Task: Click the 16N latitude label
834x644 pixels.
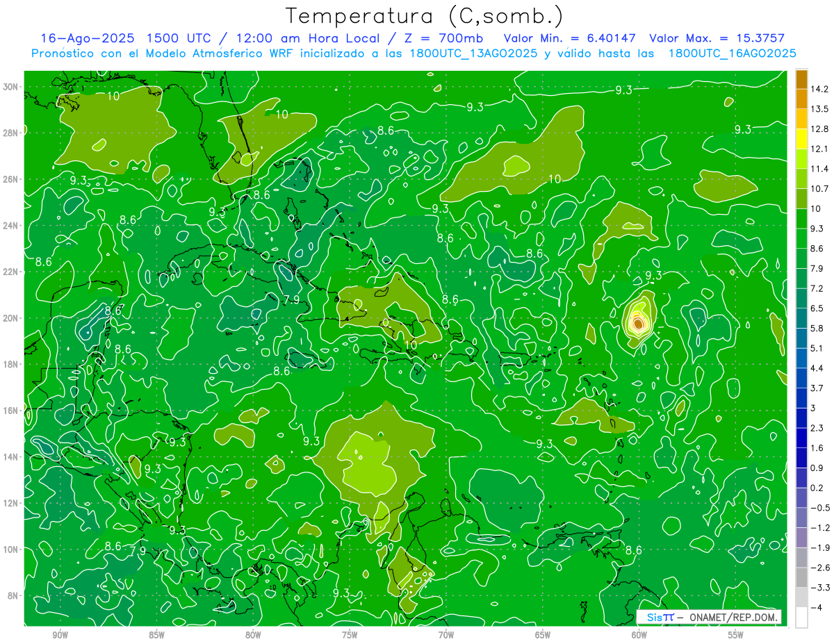Action: pyautogui.click(x=12, y=411)
